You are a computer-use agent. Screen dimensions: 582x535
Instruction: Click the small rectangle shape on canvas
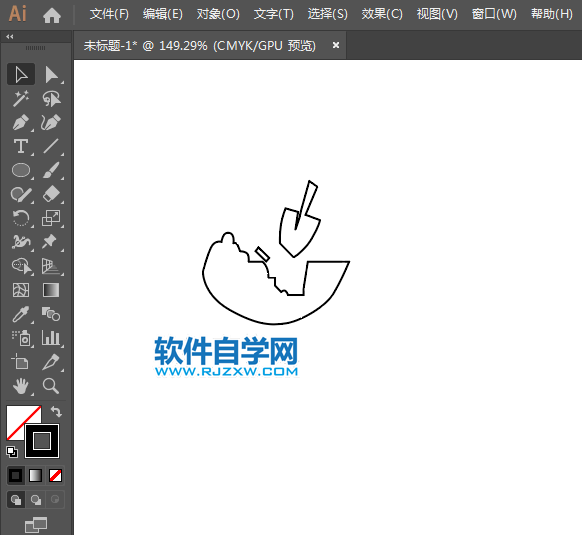coord(262,253)
